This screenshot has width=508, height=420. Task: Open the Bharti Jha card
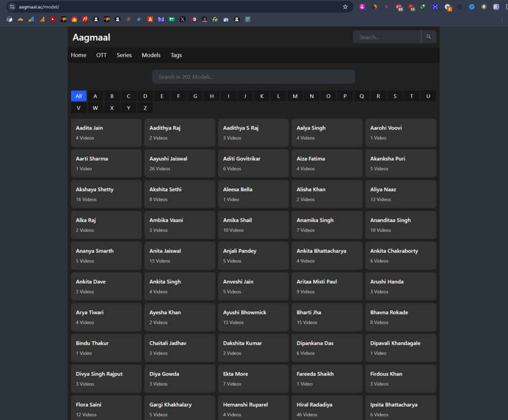(327, 317)
